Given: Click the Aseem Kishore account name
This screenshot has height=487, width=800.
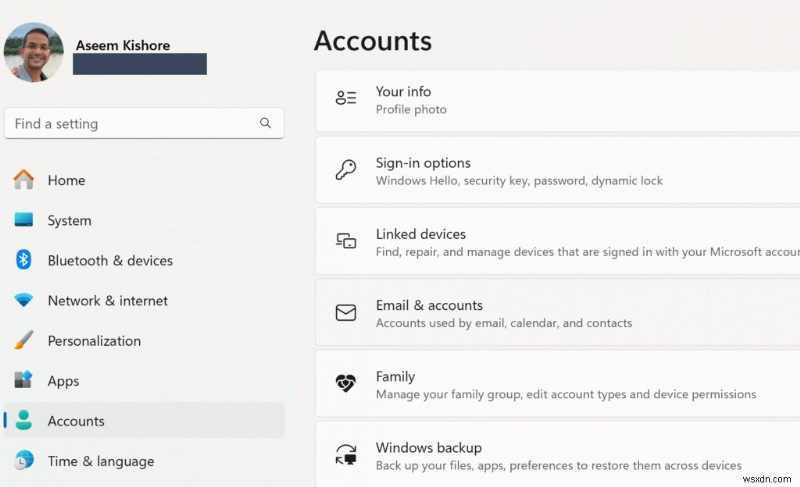Looking at the screenshot, I should (123, 45).
